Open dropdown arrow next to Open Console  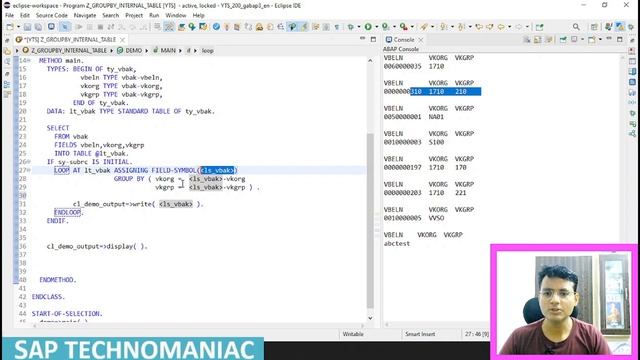(600, 40)
